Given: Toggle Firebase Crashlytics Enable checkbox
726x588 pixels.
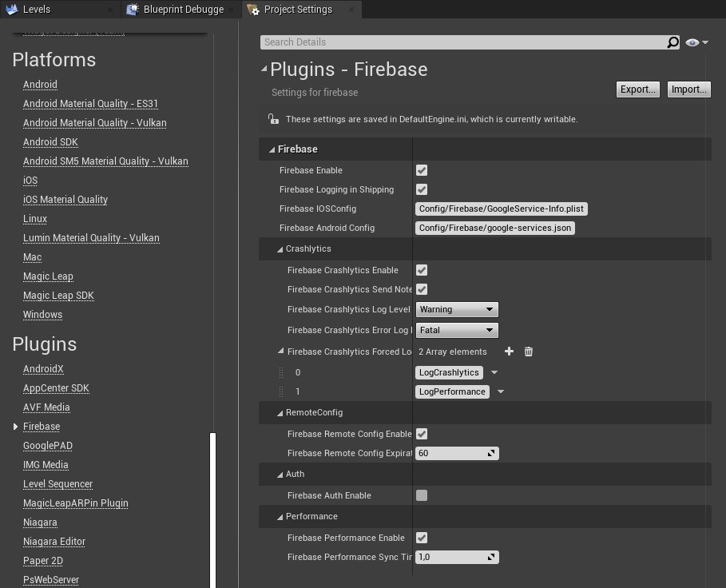Looking at the screenshot, I should [422, 270].
